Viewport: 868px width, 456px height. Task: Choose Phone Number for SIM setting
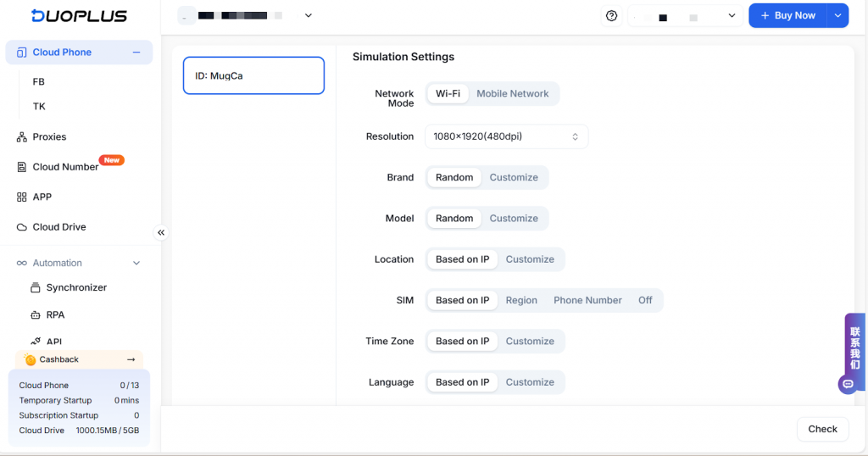click(x=587, y=300)
